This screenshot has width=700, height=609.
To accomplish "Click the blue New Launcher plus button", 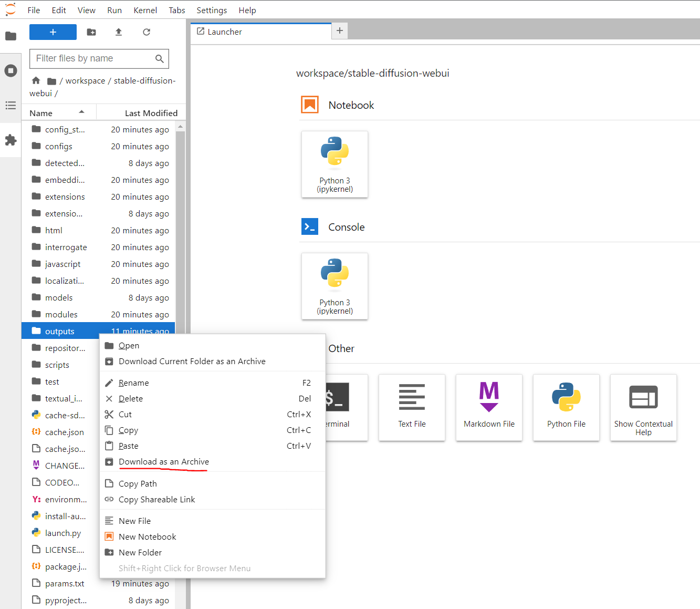I will point(53,32).
